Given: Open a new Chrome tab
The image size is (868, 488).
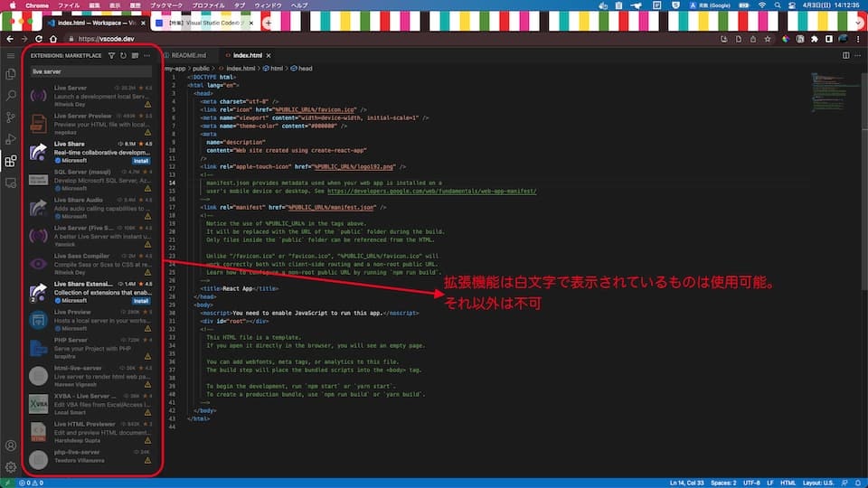Looking at the screenshot, I should coord(268,23).
